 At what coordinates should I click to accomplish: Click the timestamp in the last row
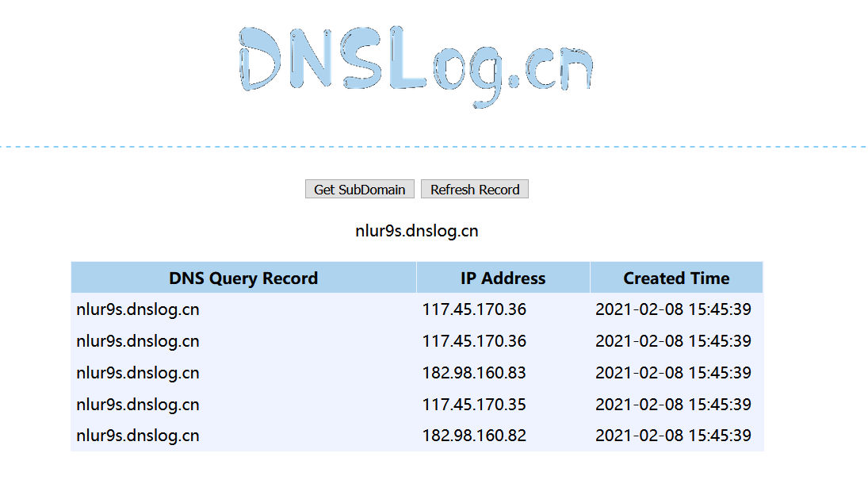674,436
